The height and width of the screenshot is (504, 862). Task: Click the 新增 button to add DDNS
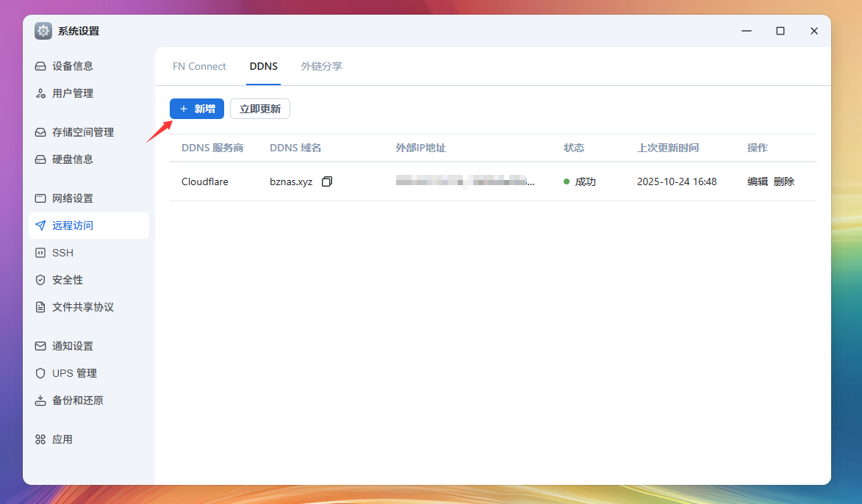click(197, 109)
